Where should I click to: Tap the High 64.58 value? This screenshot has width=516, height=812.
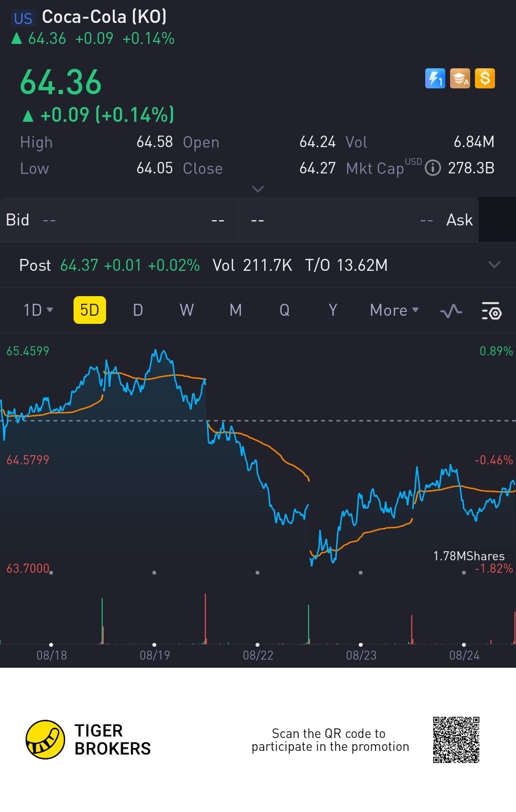click(x=155, y=142)
